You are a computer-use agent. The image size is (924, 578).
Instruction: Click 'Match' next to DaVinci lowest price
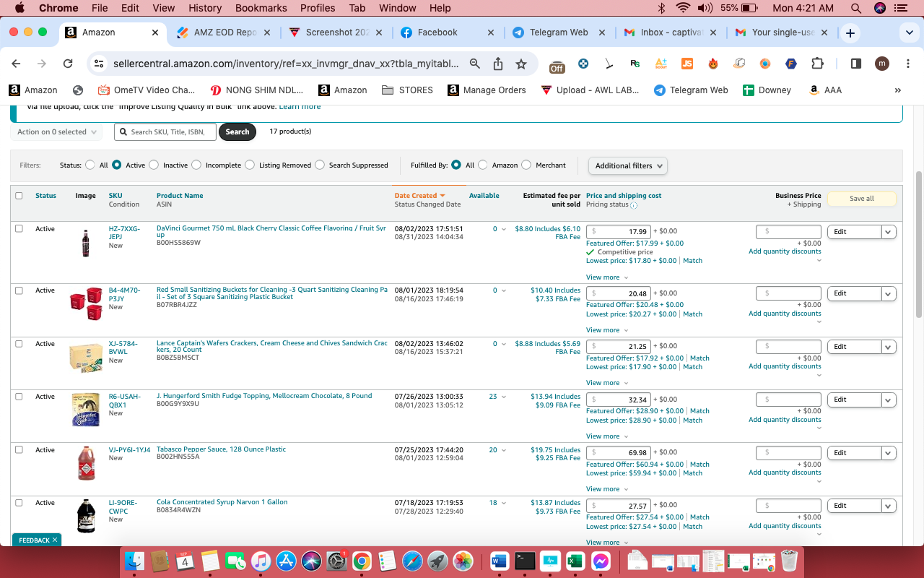click(692, 261)
